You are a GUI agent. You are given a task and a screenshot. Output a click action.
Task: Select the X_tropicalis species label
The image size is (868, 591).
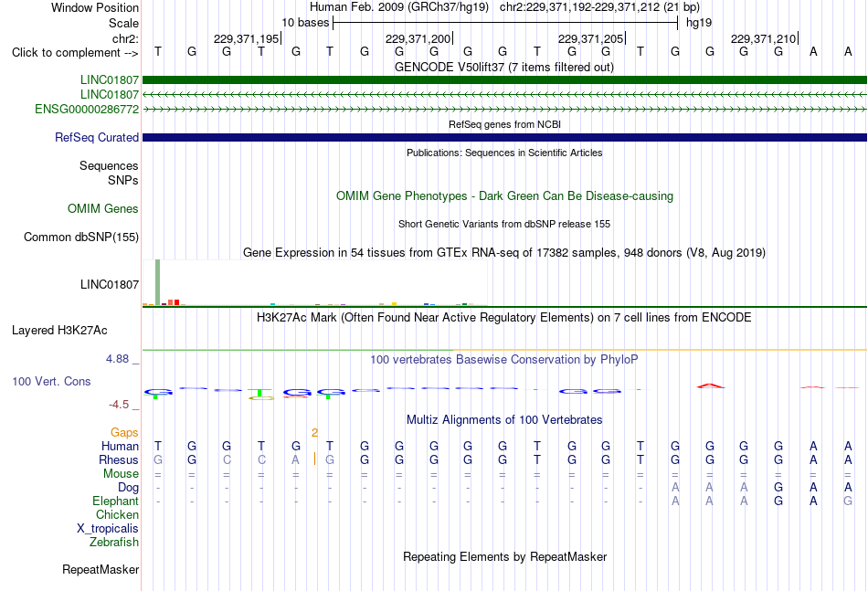tap(108, 529)
